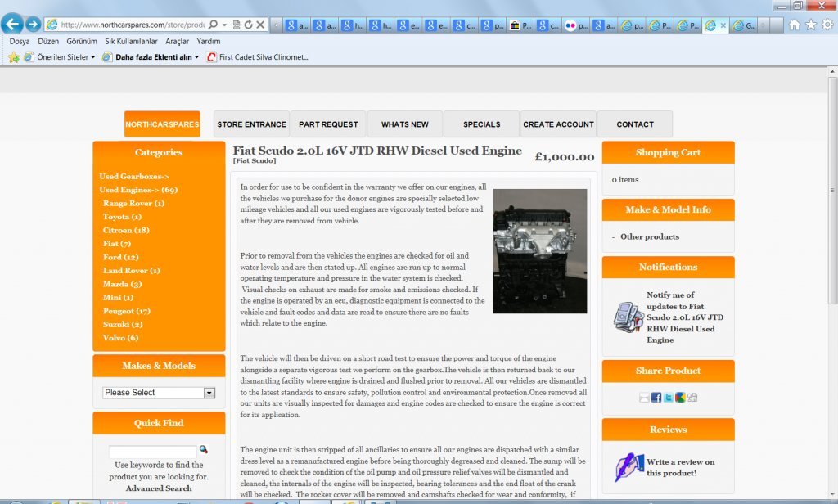838x504 pixels.
Task: Open the Makes & Models Please Select dropdown
Action: tap(159, 393)
